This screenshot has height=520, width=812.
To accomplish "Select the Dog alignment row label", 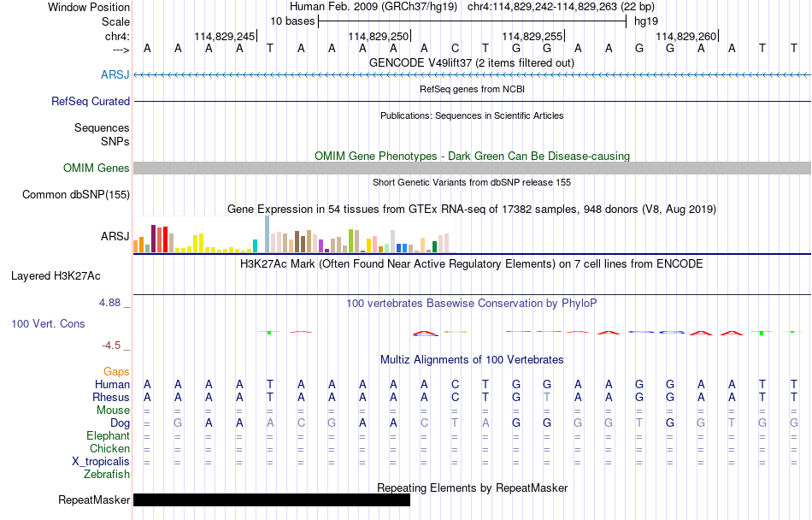I will 121,423.
